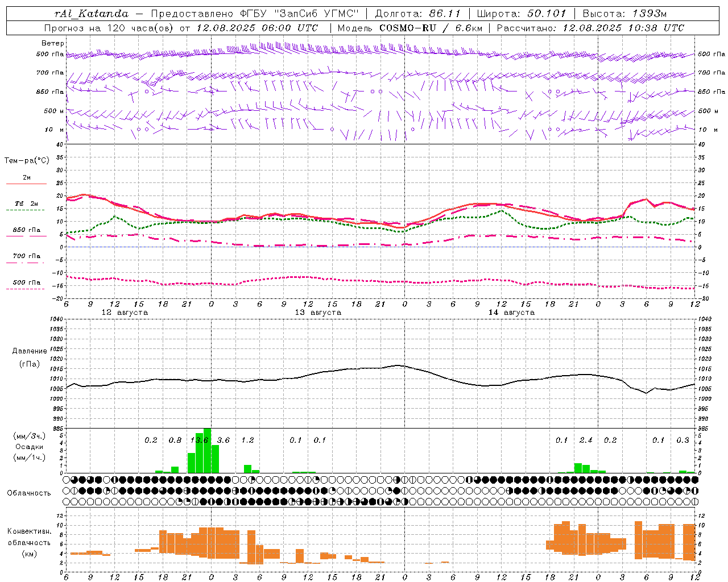The image size is (728, 582).
Task: Click the 'Конвективн.' convective cloud label
Action: coord(30,531)
